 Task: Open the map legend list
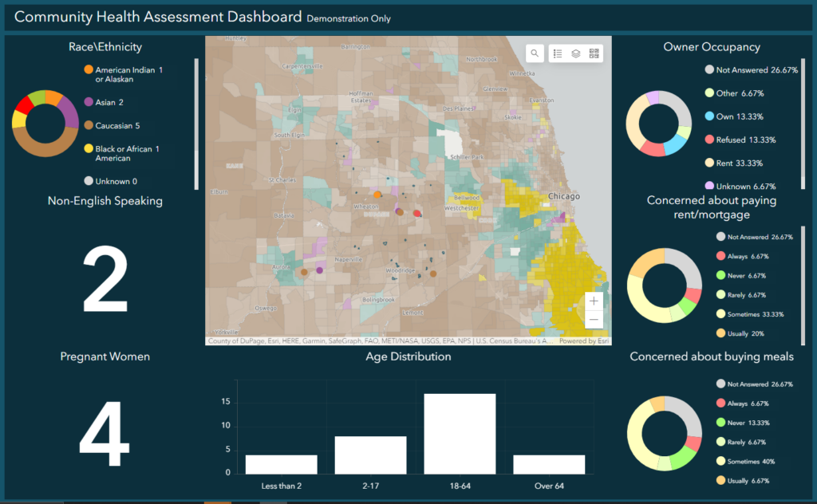558,53
